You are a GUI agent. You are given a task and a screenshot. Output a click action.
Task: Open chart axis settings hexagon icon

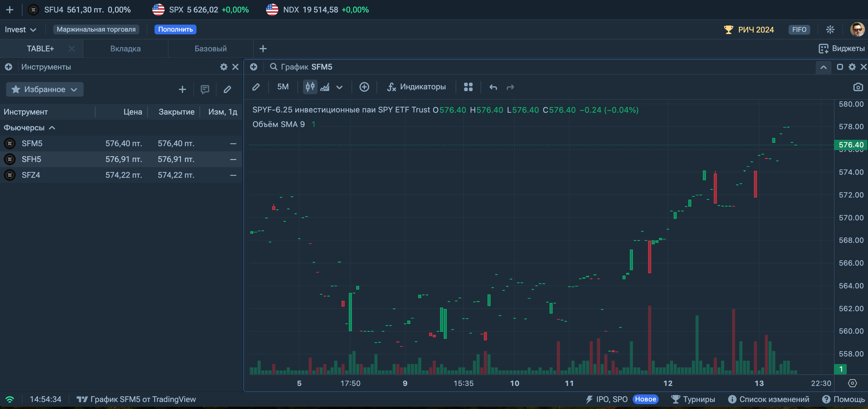click(x=852, y=383)
